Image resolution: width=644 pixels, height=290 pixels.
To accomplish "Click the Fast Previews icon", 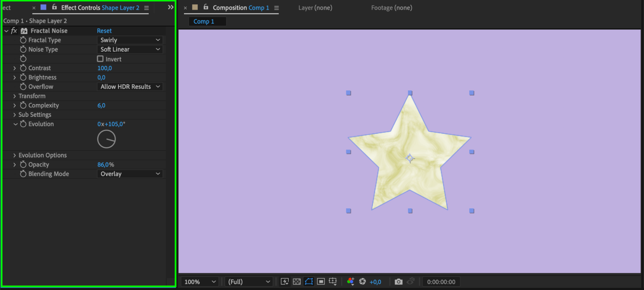I will click(284, 282).
